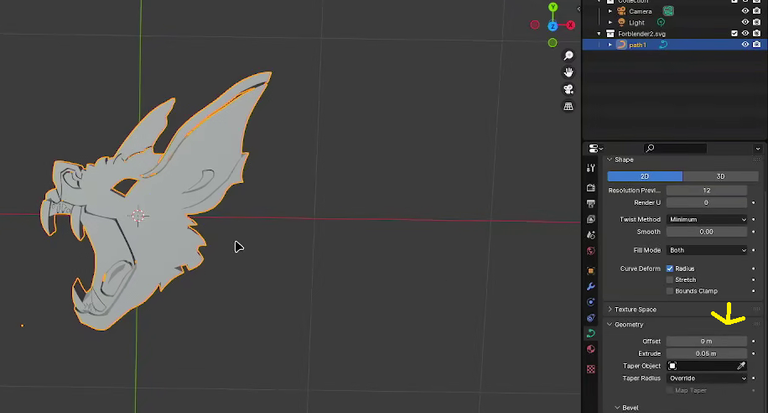
Task: Open the Twist Method dropdown
Action: coord(707,219)
